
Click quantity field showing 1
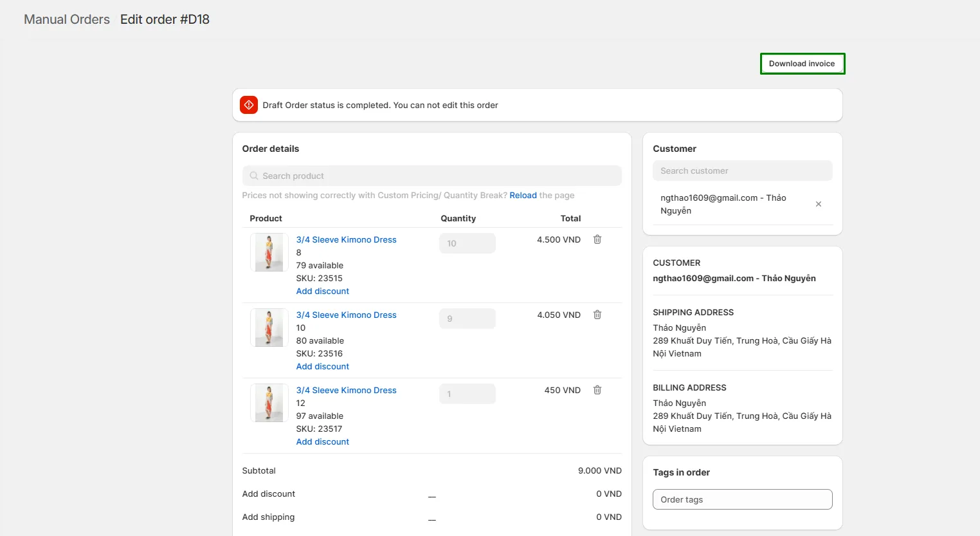point(467,394)
